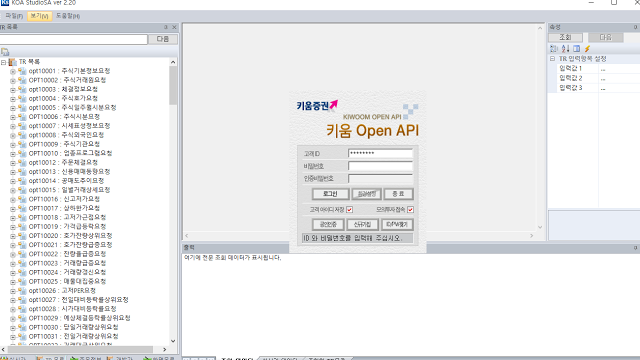Click the node icon beside OPT10029 예상체결등락률상위요청
The width and height of the screenshot is (640, 360).
click(22, 318)
